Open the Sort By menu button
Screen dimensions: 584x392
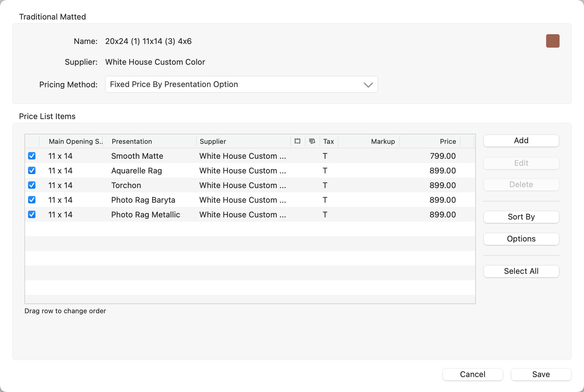click(521, 217)
